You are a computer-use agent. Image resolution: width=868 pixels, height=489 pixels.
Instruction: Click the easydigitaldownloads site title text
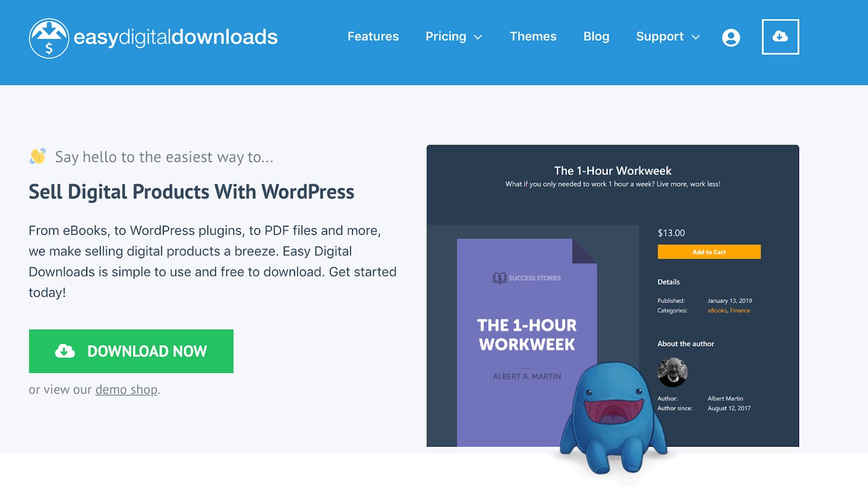[175, 37]
